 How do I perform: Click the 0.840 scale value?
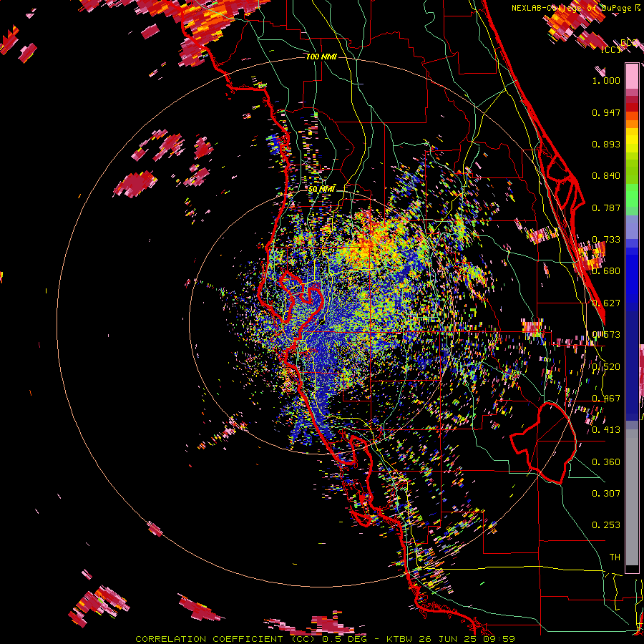pos(606,176)
